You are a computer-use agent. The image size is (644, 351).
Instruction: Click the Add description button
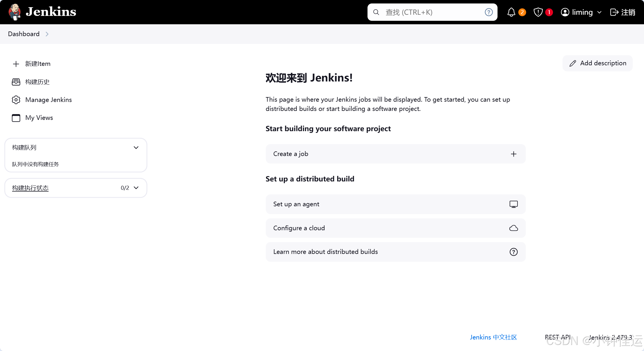click(x=597, y=63)
